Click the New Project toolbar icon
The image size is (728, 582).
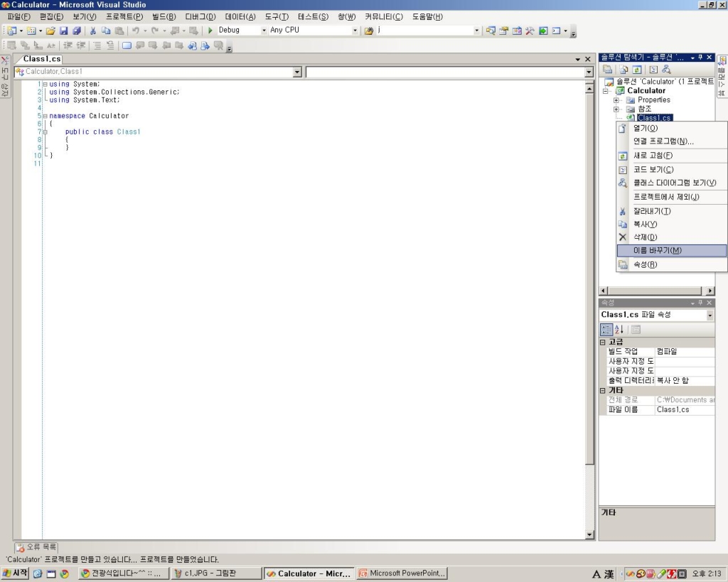pos(11,31)
